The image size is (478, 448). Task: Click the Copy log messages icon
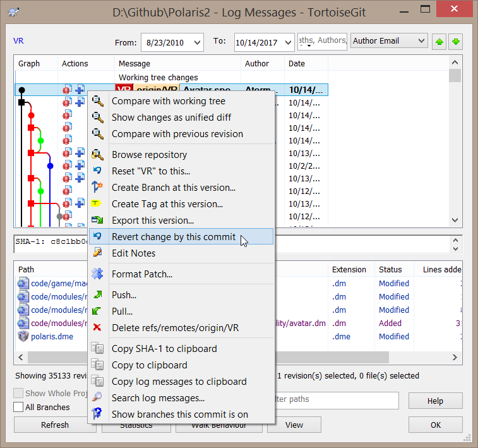tap(97, 381)
